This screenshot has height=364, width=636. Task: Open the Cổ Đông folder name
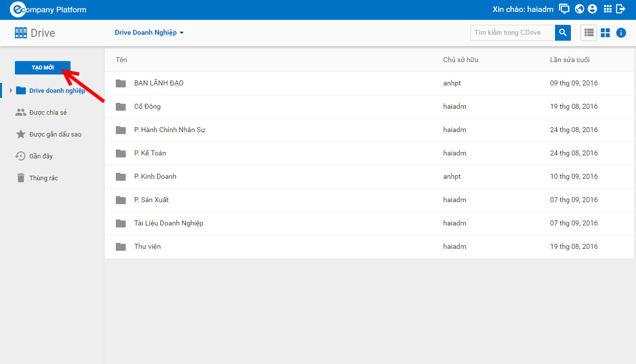pos(148,106)
